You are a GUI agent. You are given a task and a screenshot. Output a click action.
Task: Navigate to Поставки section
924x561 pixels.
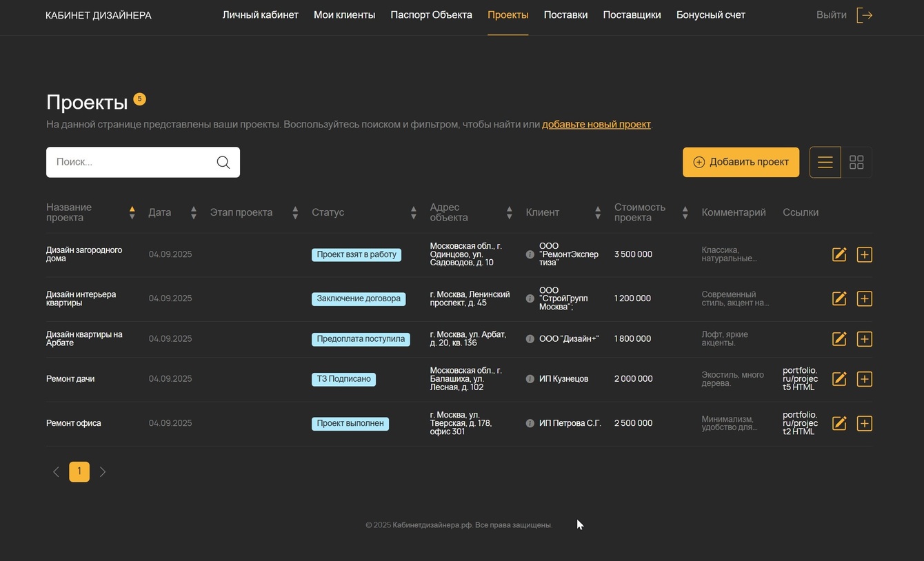pos(566,15)
